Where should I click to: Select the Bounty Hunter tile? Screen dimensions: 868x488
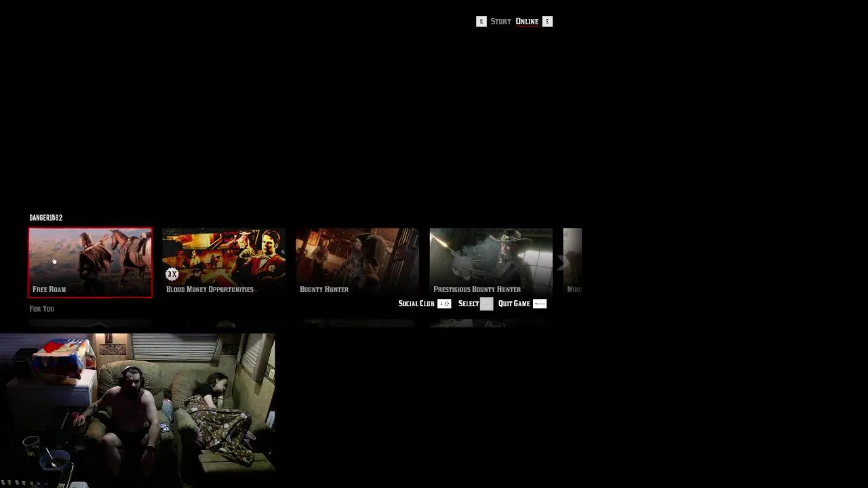tap(357, 262)
